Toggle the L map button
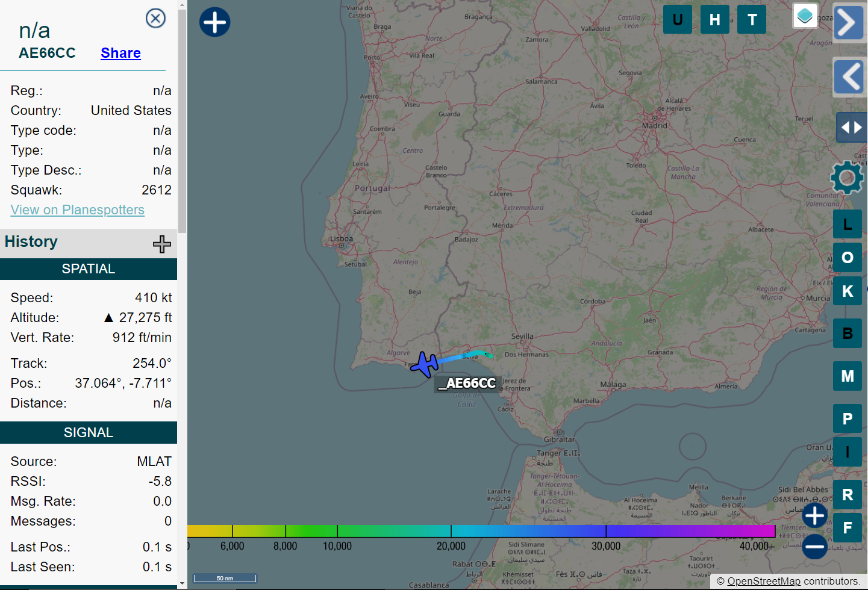The image size is (868, 590). (848, 224)
